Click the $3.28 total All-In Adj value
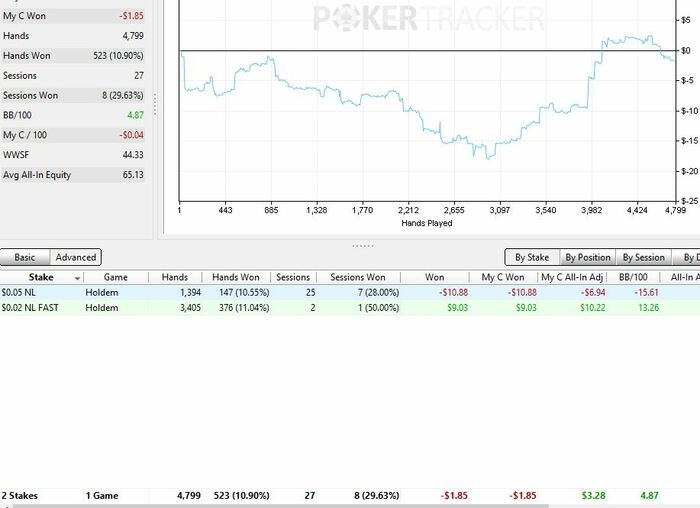The width and height of the screenshot is (700, 508). tap(593, 496)
